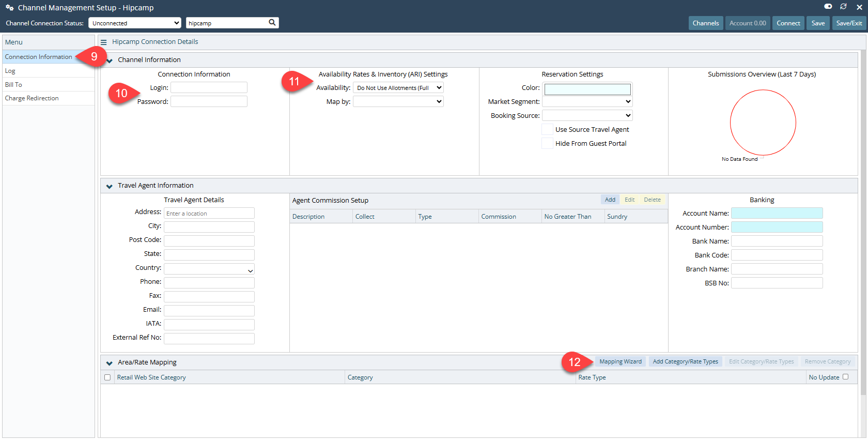
Task: Click the Account Number field in Banking
Action: pyautogui.click(x=777, y=227)
